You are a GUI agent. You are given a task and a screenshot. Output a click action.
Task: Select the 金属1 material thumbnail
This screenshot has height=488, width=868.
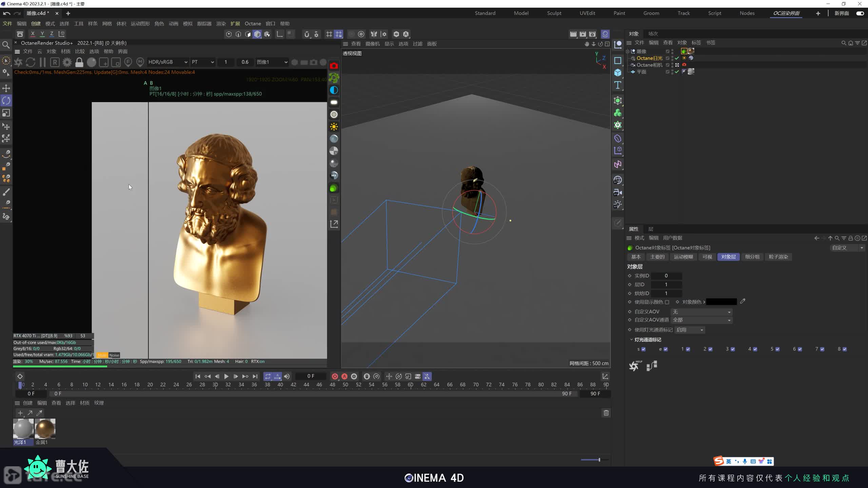(45, 429)
